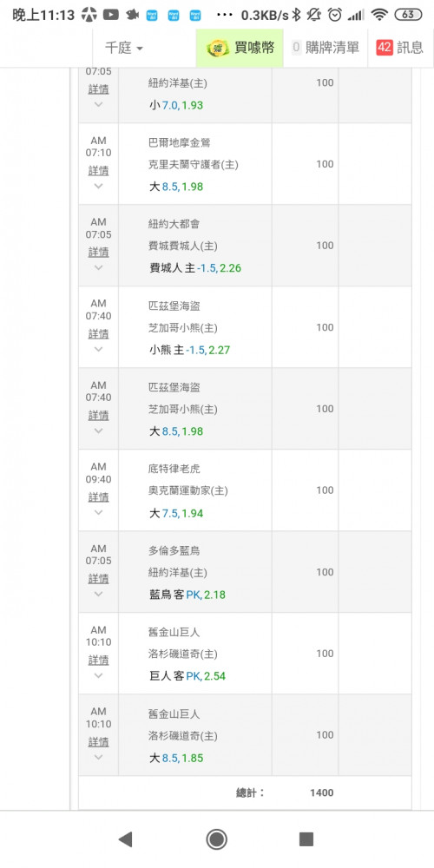The width and height of the screenshot is (434, 868).
Task: Tap the coin icon beside 買噱幣
Action: [x=218, y=48]
